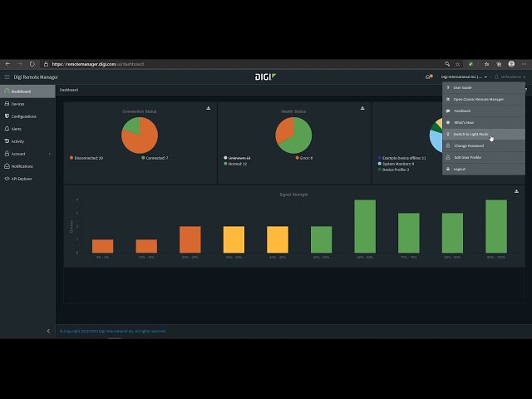This screenshot has width=532, height=399.
Task: Select Edit User Profile in the user menu
Action: [484, 157]
